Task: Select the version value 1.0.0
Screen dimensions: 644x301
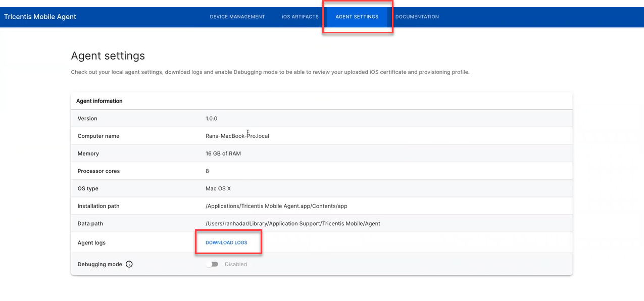Action: [211, 119]
